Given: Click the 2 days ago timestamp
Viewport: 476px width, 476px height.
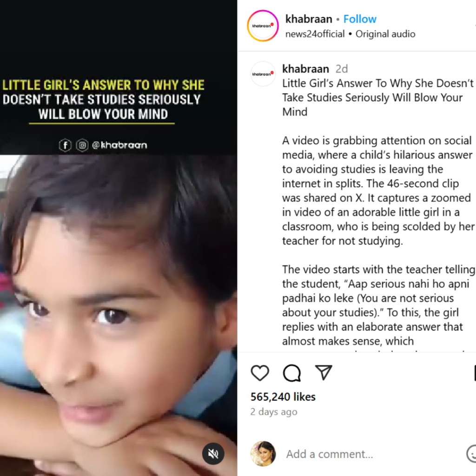Looking at the screenshot, I should [274, 412].
